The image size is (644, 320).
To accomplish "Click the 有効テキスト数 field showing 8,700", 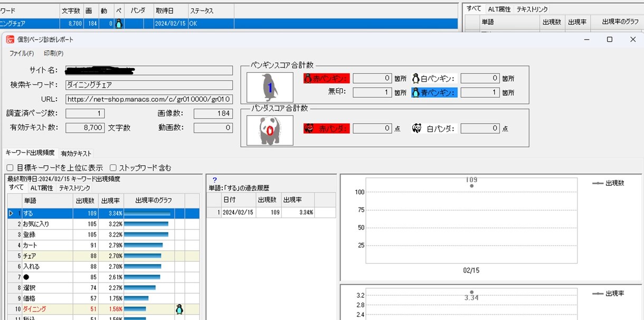I will [85, 128].
